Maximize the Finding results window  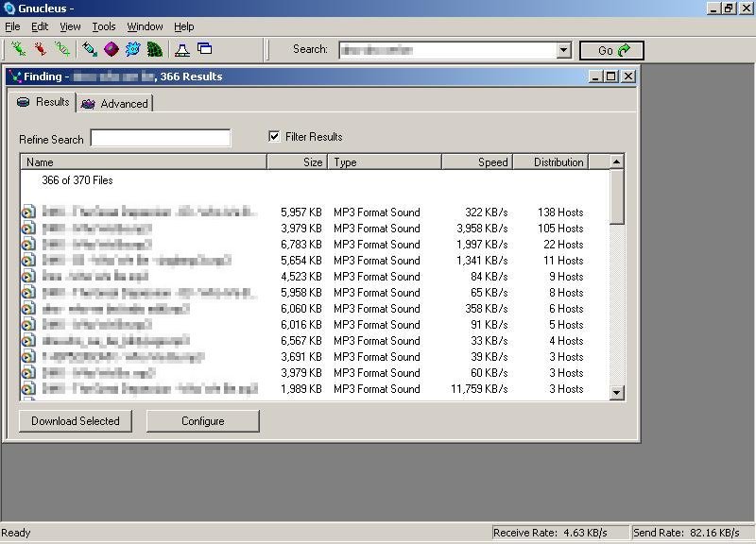point(611,76)
